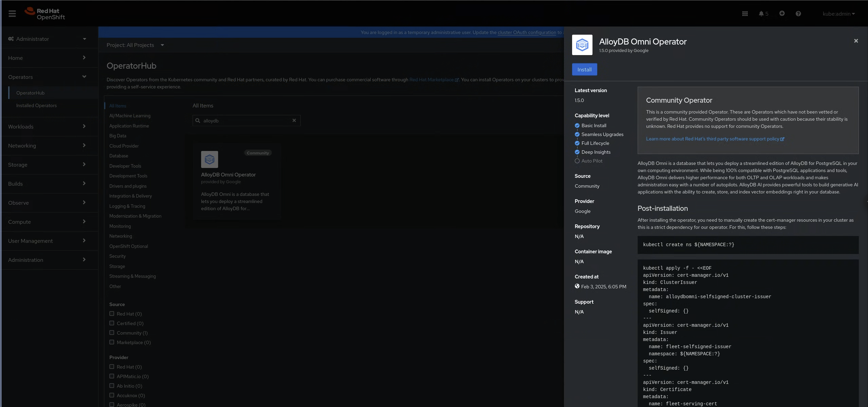The image size is (868, 407).
Task: Open the notifications bell icon
Action: point(762,13)
